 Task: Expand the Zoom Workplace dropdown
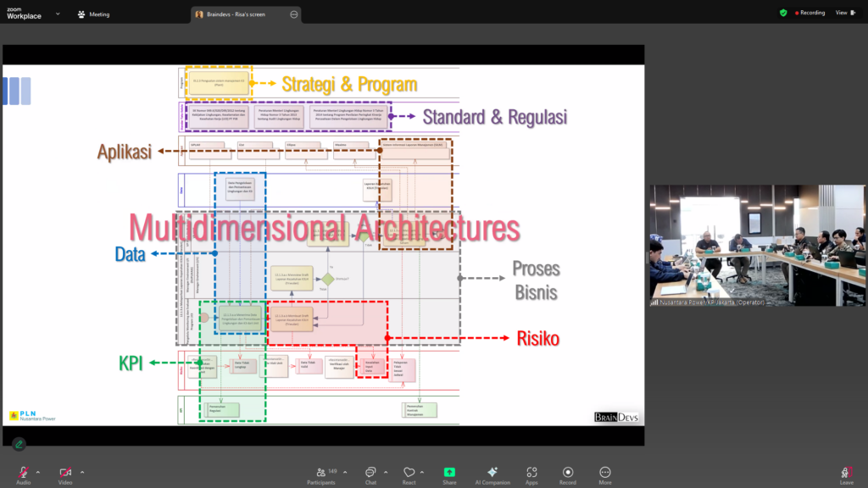[x=58, y=14]
